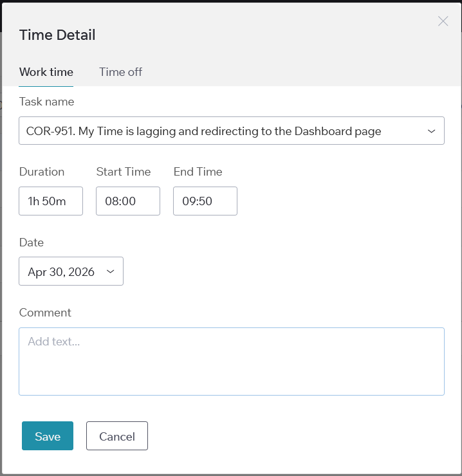This screenshot has width=462, height=476.
Task: Click the Comment label
Action: [x=45, y=313]
